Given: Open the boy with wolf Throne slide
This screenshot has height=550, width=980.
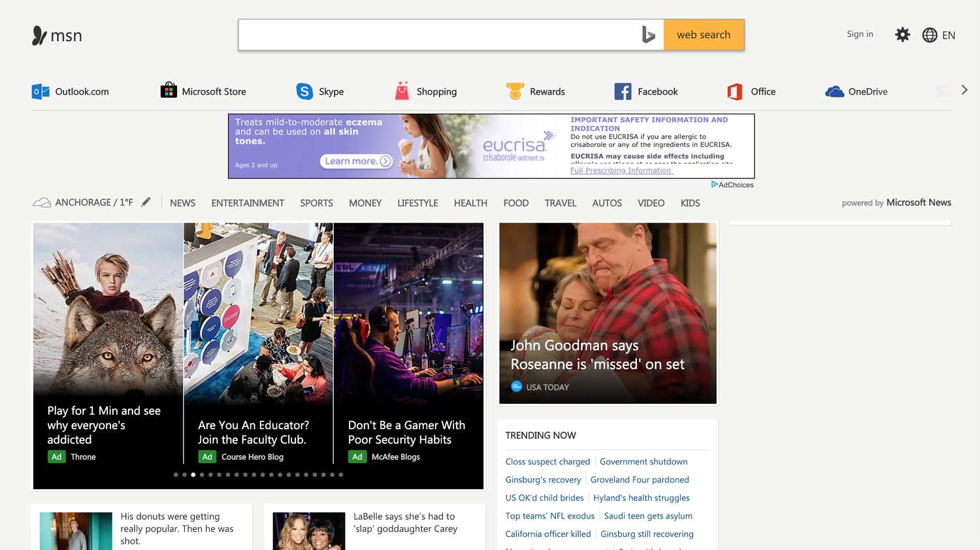Looking at the screenshot, I should (108, 343).
